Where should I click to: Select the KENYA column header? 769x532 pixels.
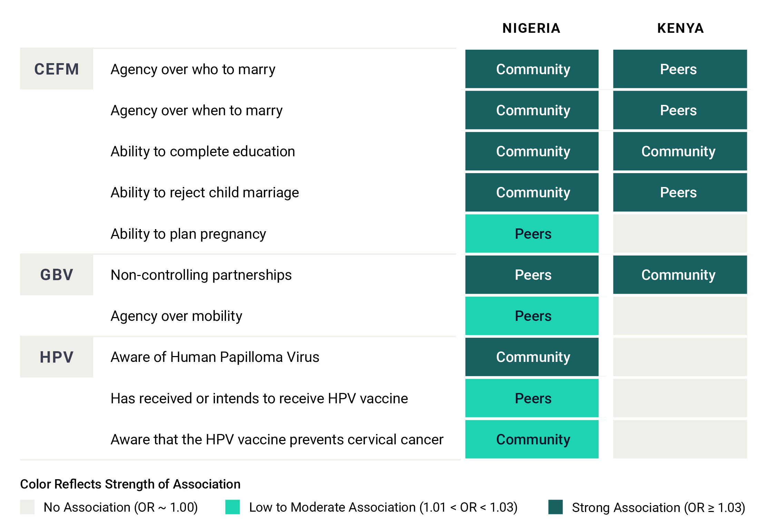click(x=680, y=28)
